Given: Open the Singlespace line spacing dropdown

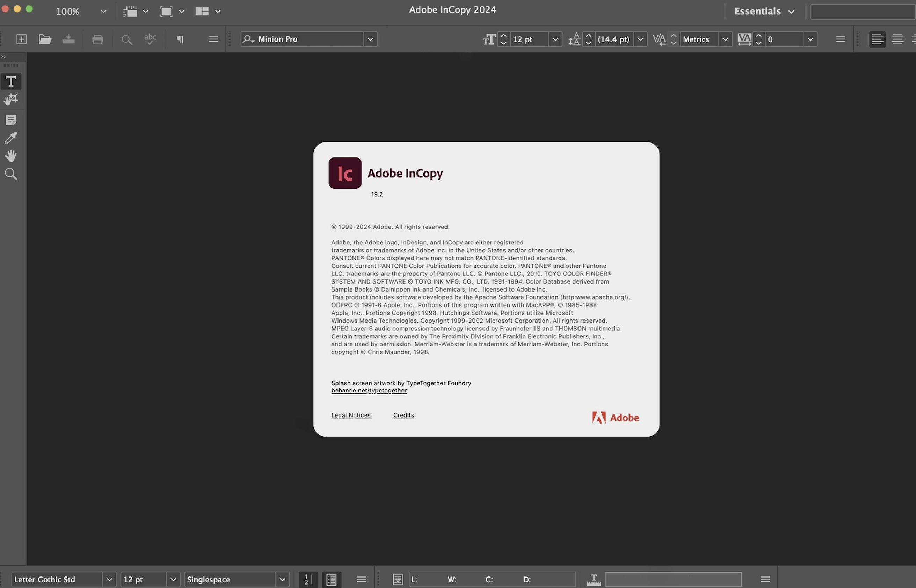Looking at the screenshot, I should tap(282, 579).
